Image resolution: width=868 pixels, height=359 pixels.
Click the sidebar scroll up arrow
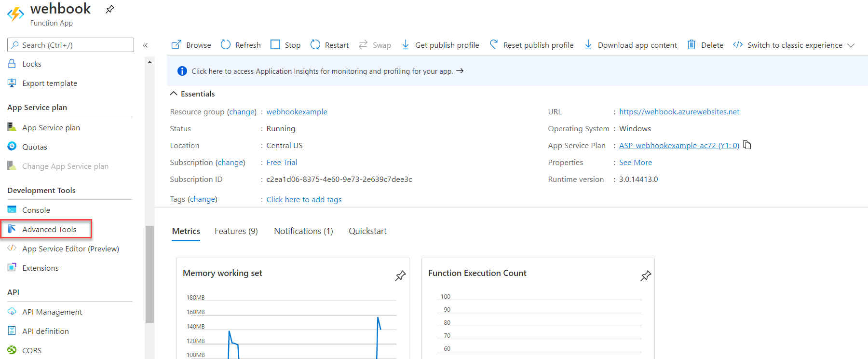tap(149, 62)
